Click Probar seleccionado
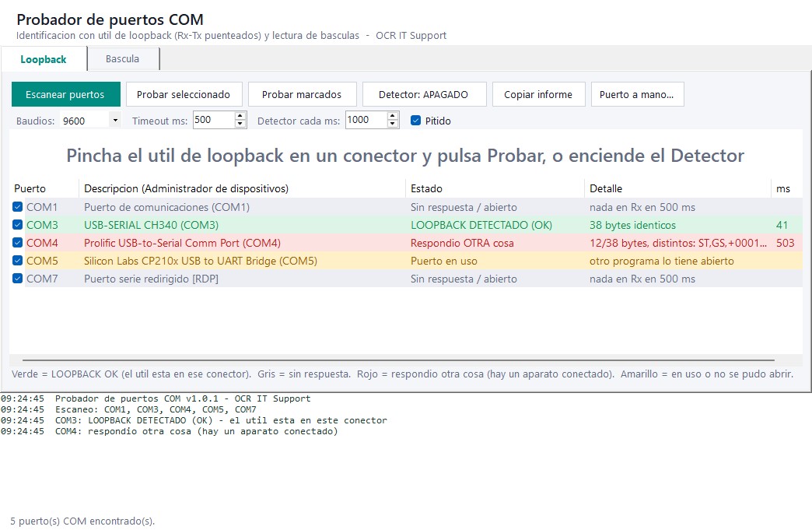Screen dimensions: 812x530 point(184,94)
